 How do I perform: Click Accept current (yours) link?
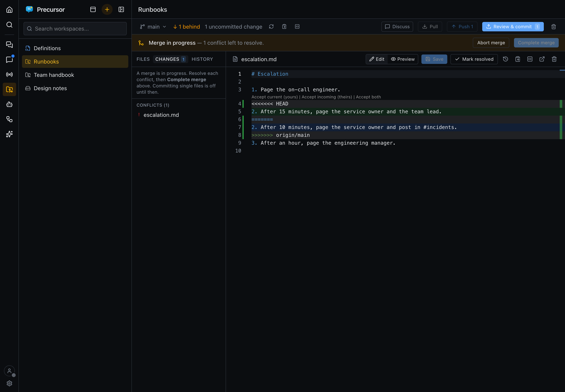[274, 97]
